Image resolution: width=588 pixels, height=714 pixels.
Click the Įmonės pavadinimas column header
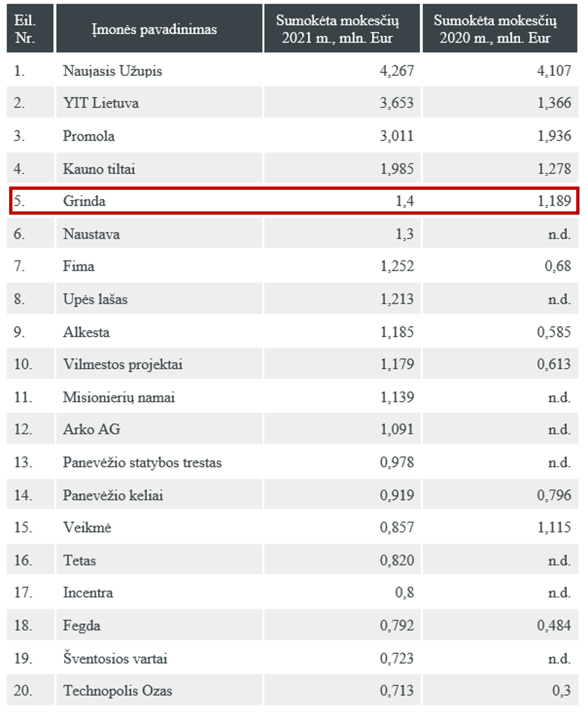[154, 29]
